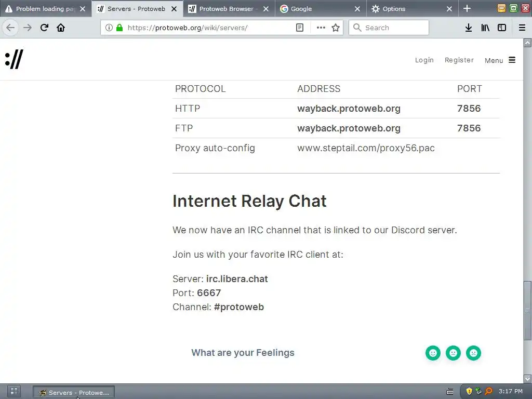Open the browser hamburger menu
Image resolution: width=532 pixels, height=399 pixels.
click(522, 28)
